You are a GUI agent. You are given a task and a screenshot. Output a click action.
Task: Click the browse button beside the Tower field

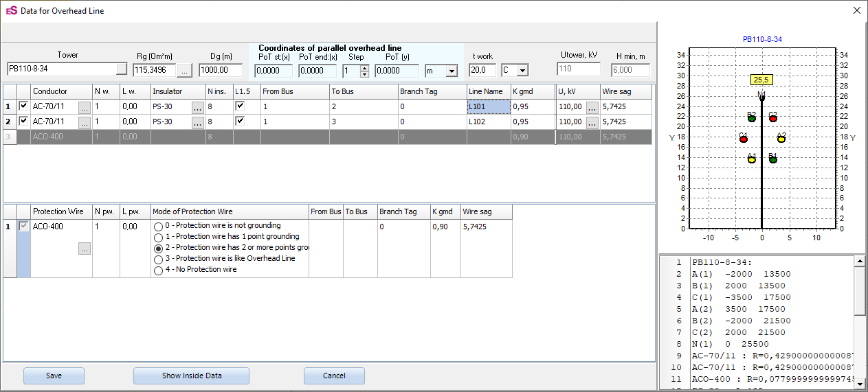pyautogui.click(x=122, y=69)
